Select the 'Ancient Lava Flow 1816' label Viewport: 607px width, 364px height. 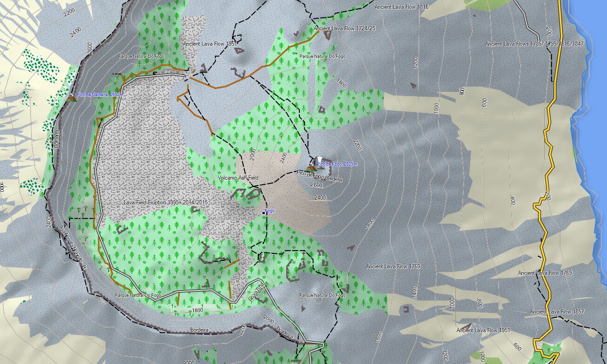[402, 7]
